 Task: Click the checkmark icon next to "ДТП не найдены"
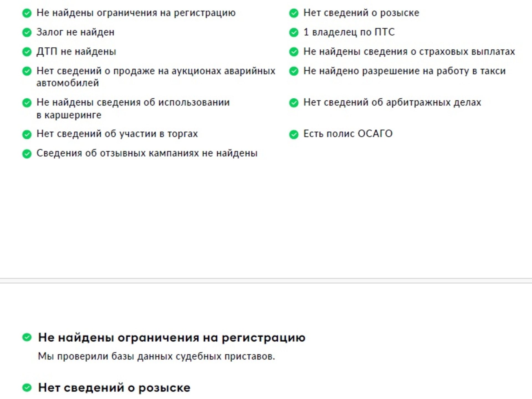[x=27, y=52]
